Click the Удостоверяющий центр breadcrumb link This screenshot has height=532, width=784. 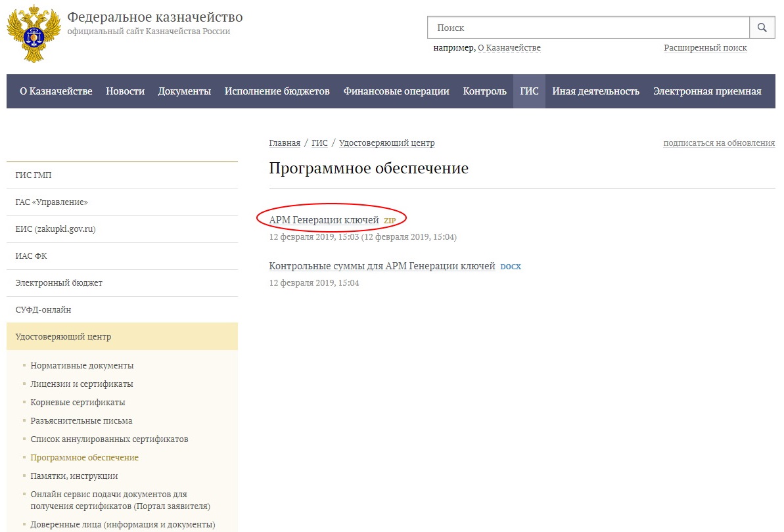point(386,143)
